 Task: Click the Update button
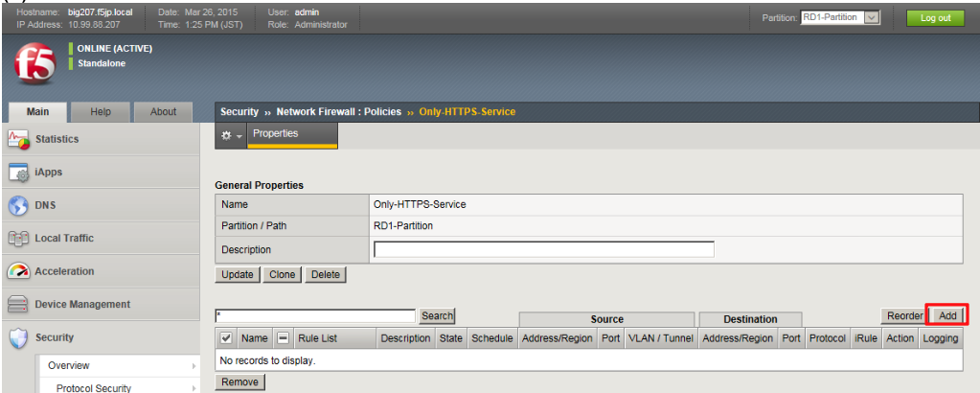[x=238, y=275]
